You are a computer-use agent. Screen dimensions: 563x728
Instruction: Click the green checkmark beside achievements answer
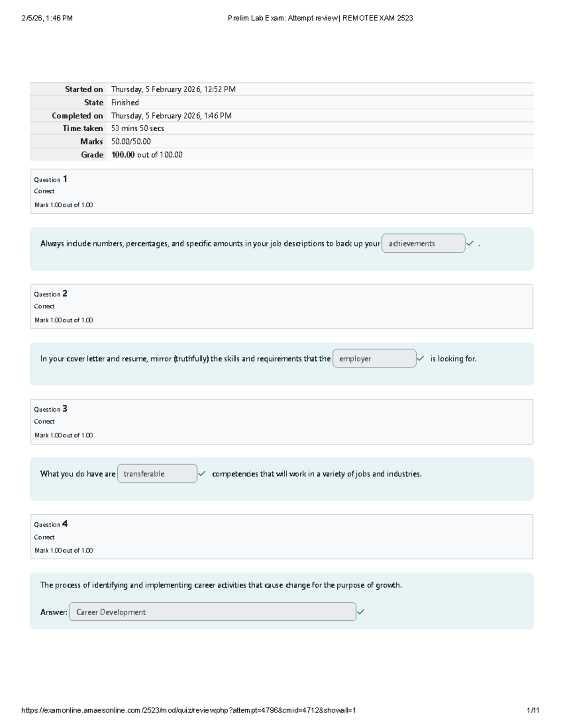(470, 243)
